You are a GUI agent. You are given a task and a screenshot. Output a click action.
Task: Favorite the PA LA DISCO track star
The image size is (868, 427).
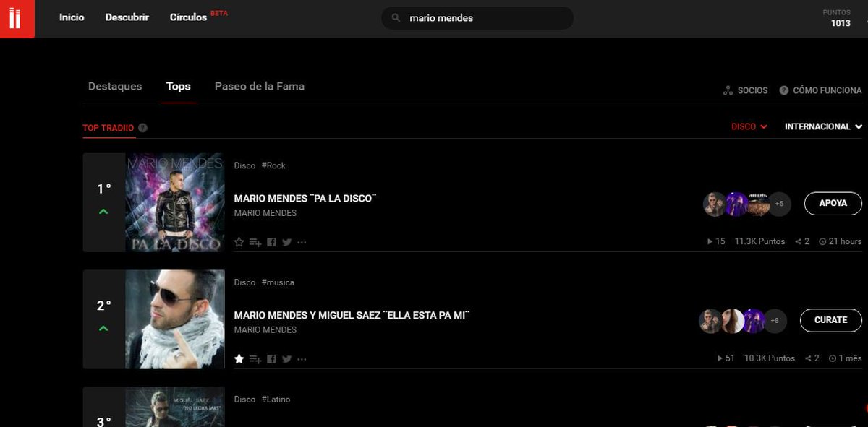point(239,242)
